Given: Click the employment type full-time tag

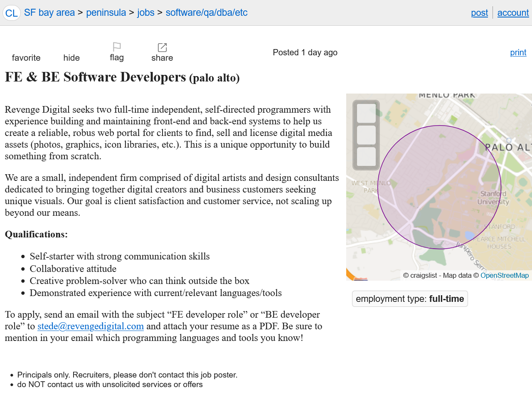Looking at the screenshot, I should point(410,299).
